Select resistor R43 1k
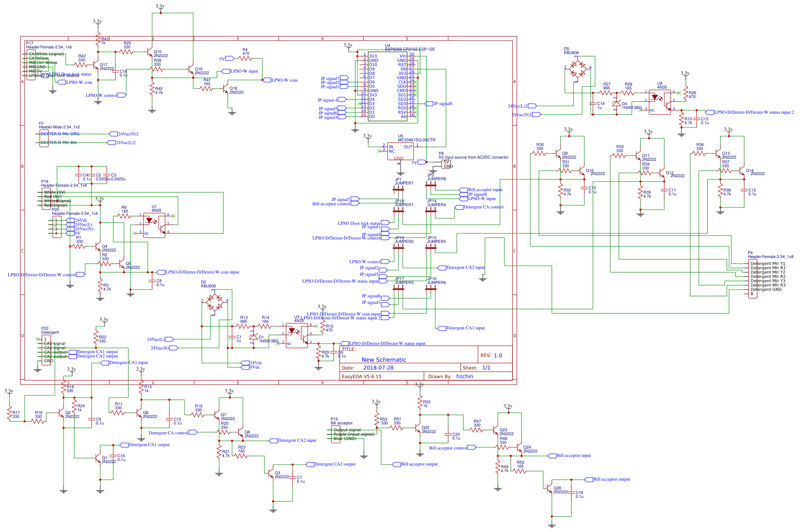801x532 pixels. coord(98,38)
